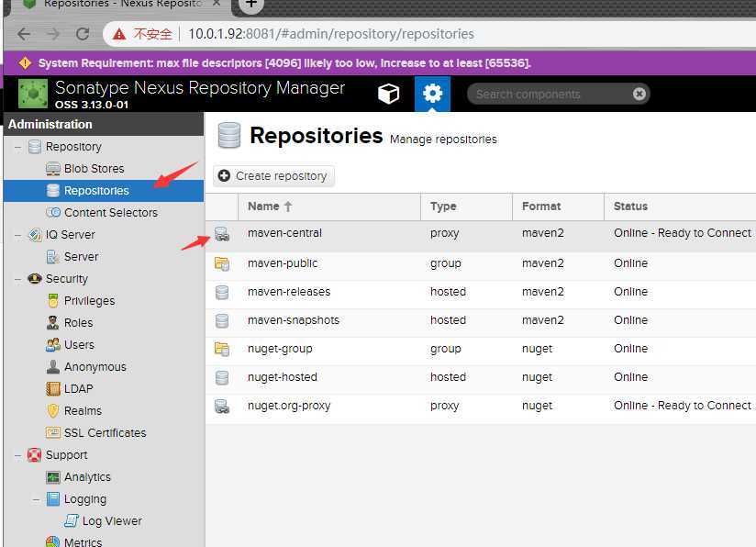Image resolution: width=756 pixels, height=547 pixels.
Task: Click the browser address bar URL
Action: pos(330,34)
